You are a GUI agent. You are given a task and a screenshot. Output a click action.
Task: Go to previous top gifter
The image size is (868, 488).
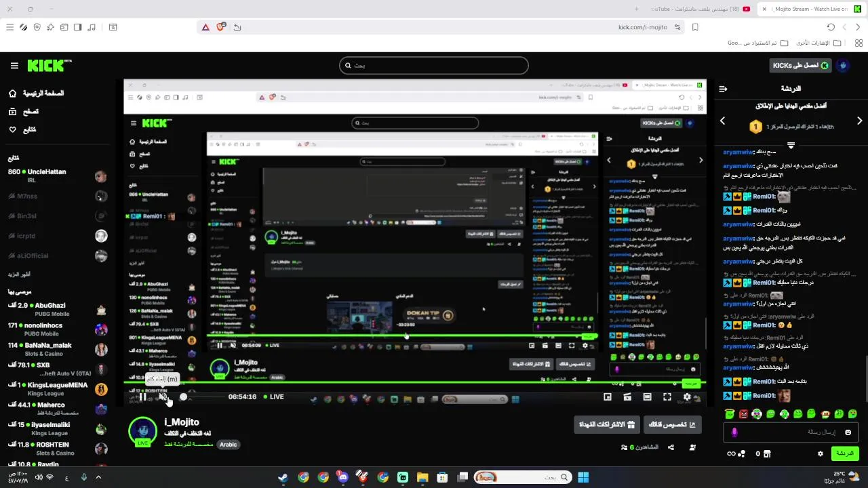(x=722, y=121)
